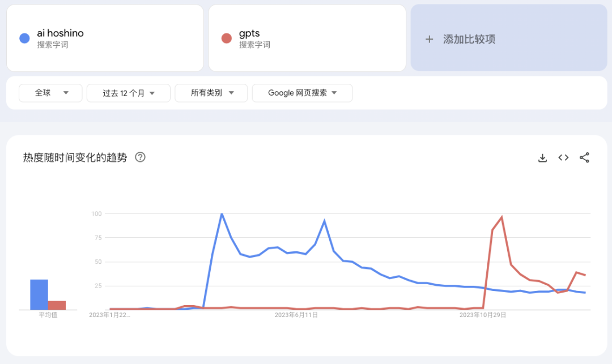
Task: Click the blue dot next to ai hoshino
Action: coord(24,38)
